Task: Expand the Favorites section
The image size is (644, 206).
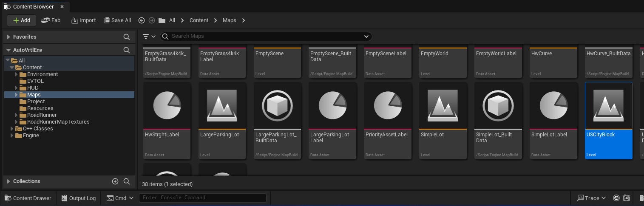Action: click(x=9, y=37)
